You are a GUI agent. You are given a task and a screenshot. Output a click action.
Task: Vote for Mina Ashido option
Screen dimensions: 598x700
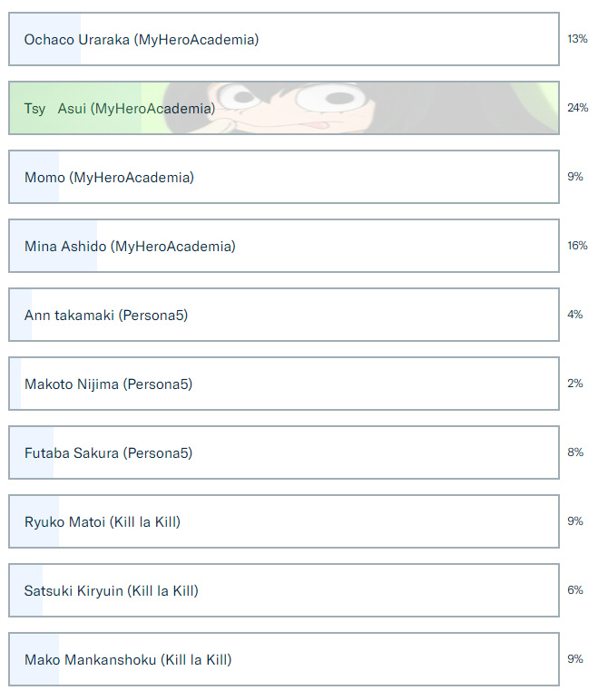click(x=284, y=246)
